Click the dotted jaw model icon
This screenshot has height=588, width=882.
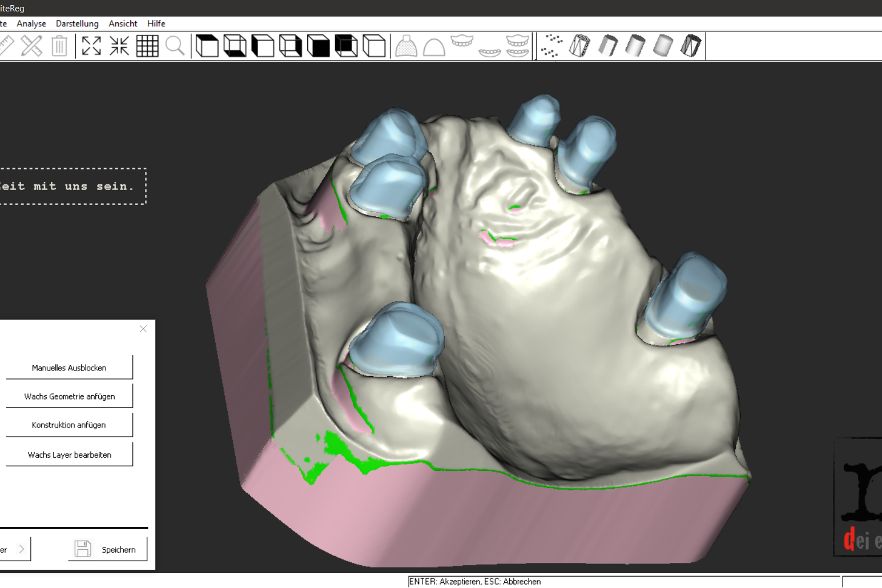[x=406, y=46]
